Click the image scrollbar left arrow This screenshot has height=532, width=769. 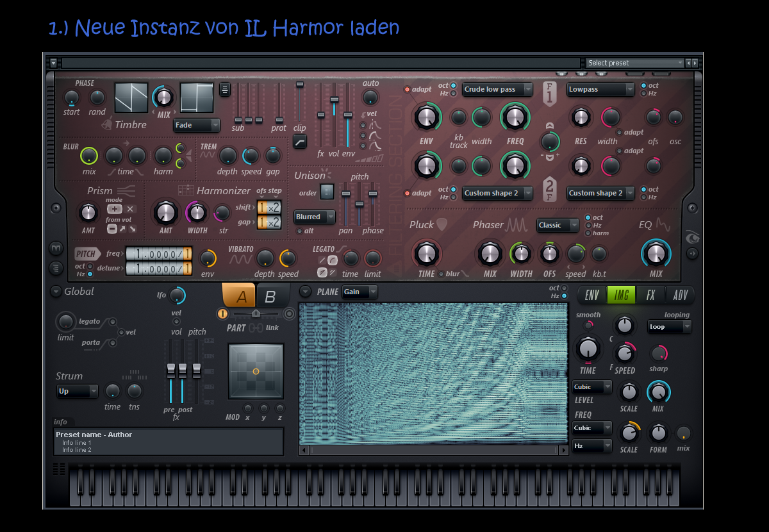pyautogui.click(x=304, y=451)
